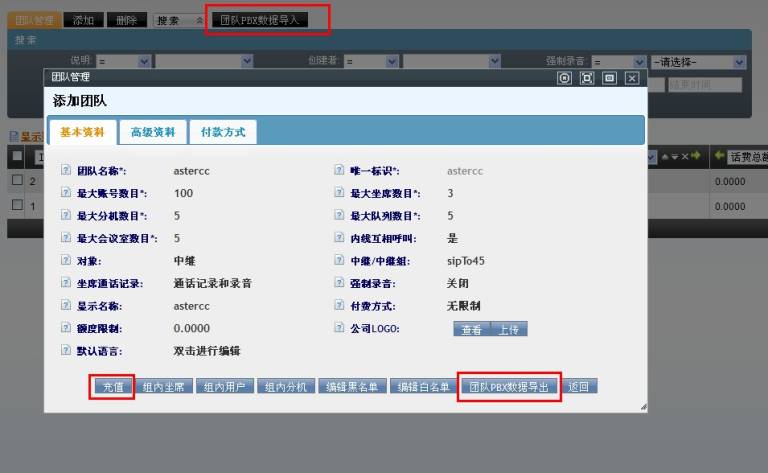Click help icon beside 默认语言
Screen dimensions: 768x473
(66, 351)
